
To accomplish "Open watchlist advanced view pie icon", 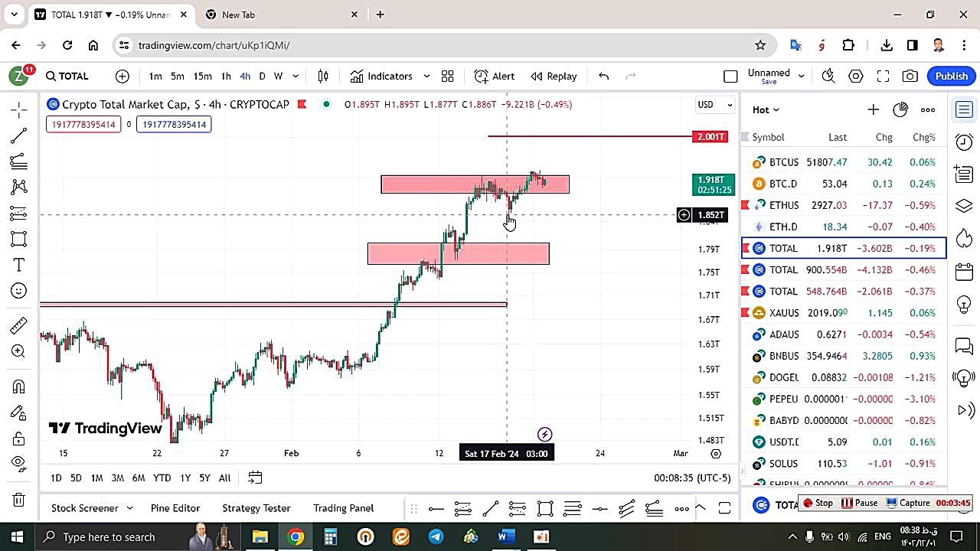I will click(x=900, y=109).
